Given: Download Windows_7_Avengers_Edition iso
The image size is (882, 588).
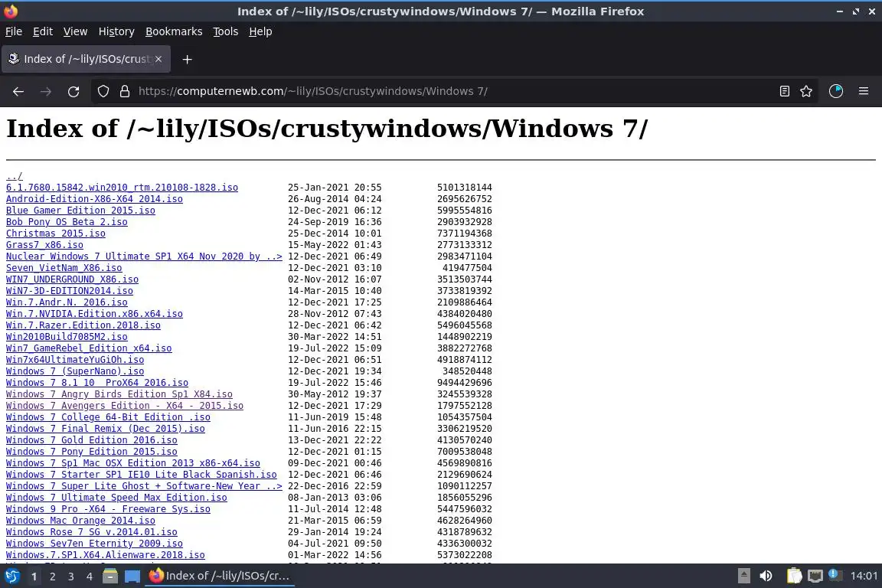Looking at the screenshot, I should (125, 406).
